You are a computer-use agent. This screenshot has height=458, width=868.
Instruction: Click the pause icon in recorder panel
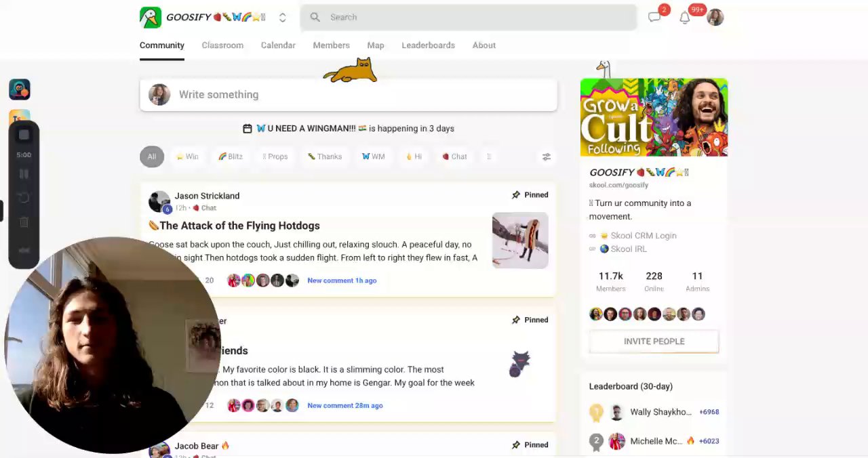(24, 174)
